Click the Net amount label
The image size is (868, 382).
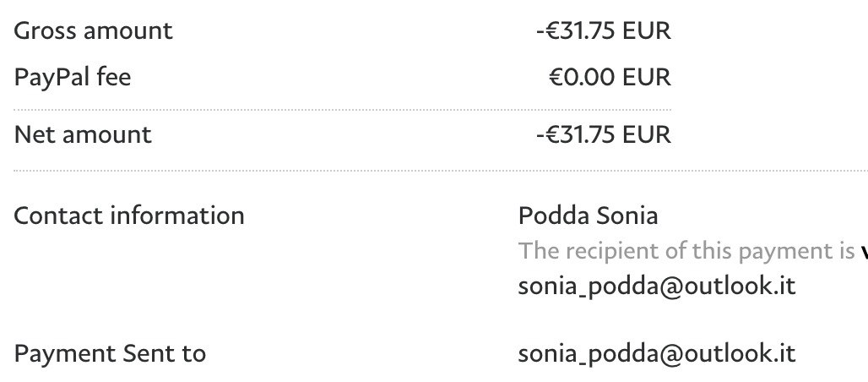coord(83,134)
